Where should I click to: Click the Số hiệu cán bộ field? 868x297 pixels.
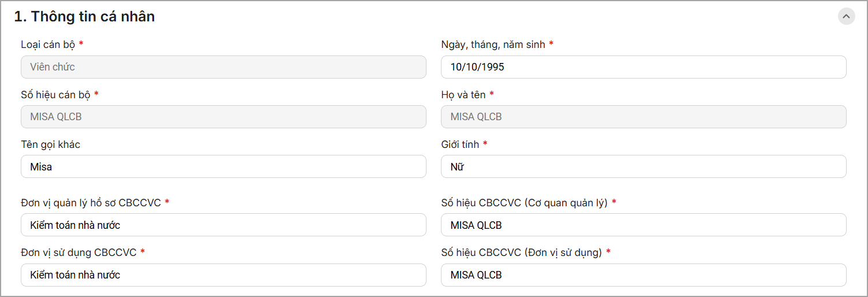(223, 117)
